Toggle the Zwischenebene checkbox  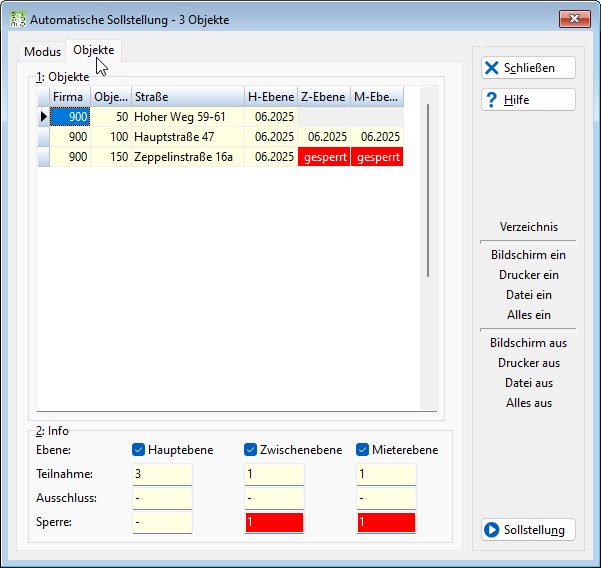point(250,450)
